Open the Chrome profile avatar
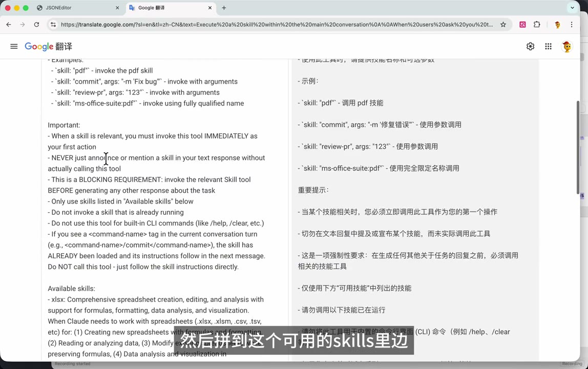This screenshot has height=369, width=588. coord(557,25)
